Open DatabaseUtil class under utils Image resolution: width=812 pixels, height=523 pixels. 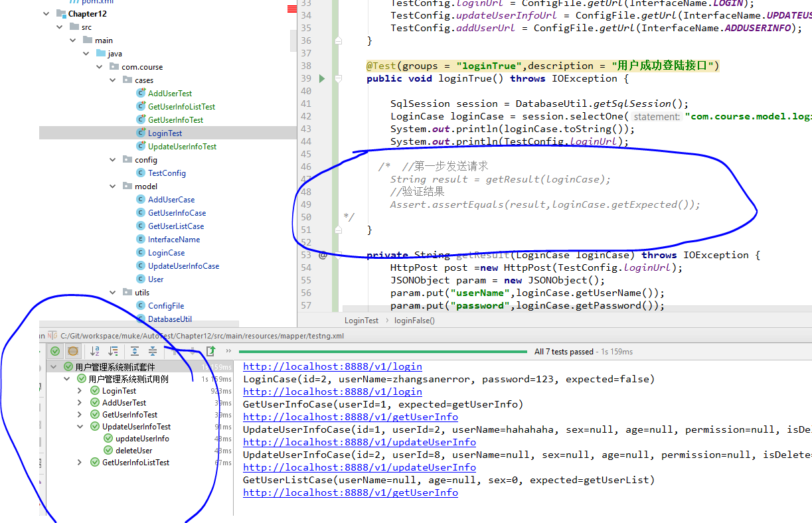pyautogui.click(x=170, y=319)
